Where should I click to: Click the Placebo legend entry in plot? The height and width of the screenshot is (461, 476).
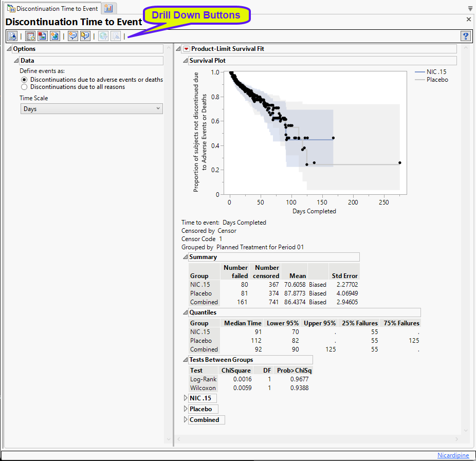tap(437, 80)
